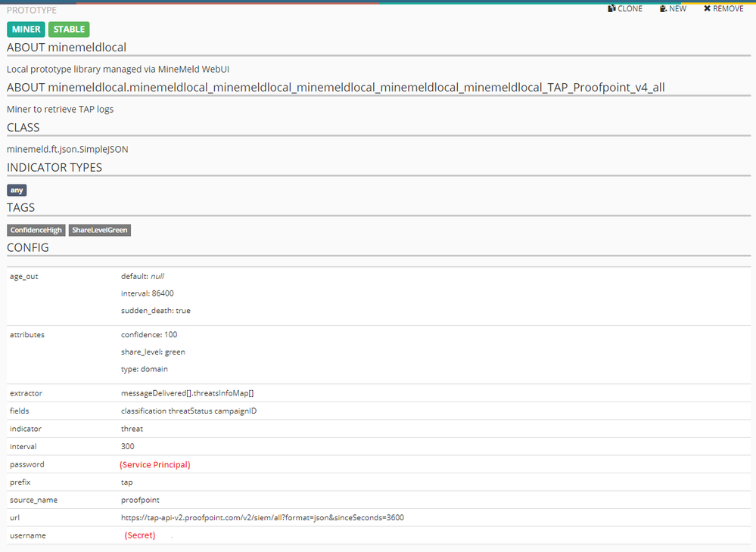
Task: Click the tap-api-v2.proofpoint.com URL value
Action: (263, 518)
